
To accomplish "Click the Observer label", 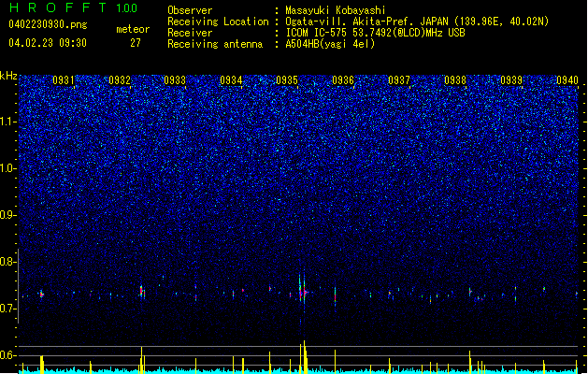I will pos(190,10).
